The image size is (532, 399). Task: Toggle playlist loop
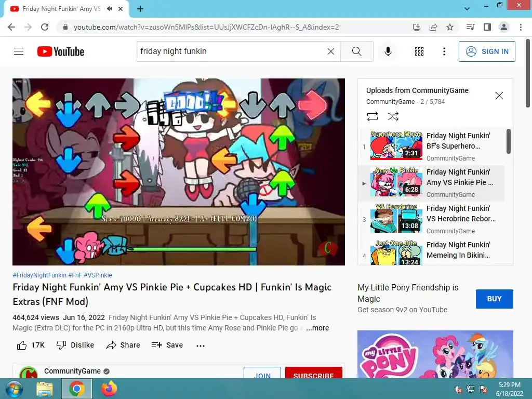pos(372,116)
